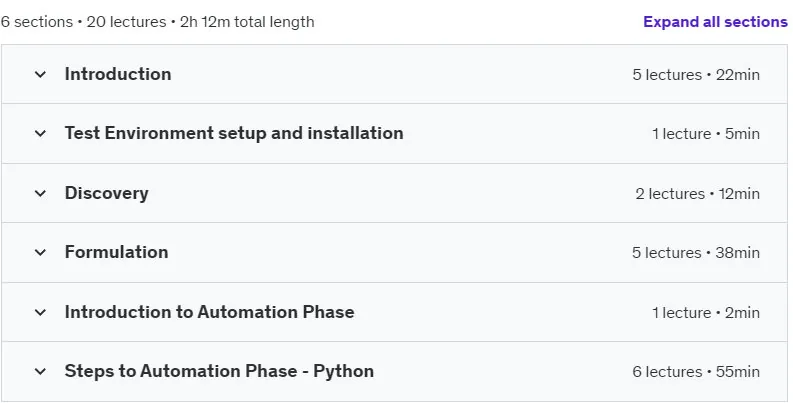793x403 pixels.
Task: Click Expand all sections link
Action: [715, 22]
